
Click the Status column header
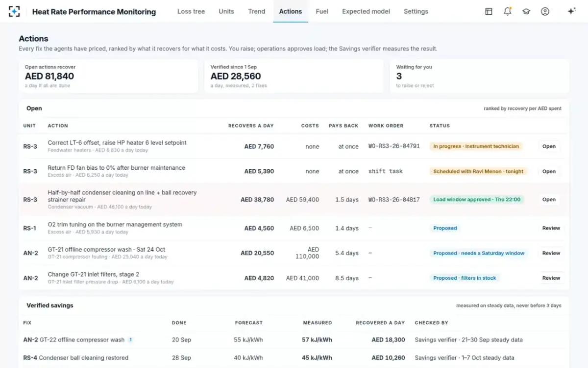point(440,126)
